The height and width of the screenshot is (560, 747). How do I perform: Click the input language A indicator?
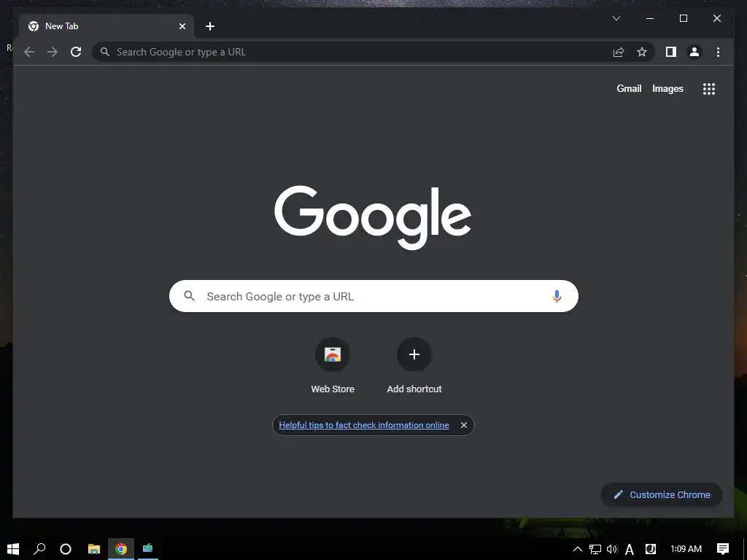tap(630, 550)
